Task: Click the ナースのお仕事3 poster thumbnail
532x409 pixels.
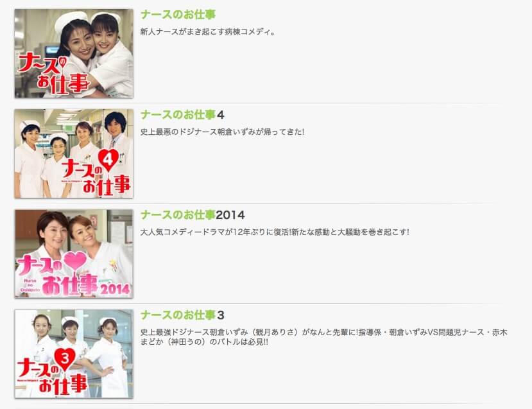Action: coord(74,354)
